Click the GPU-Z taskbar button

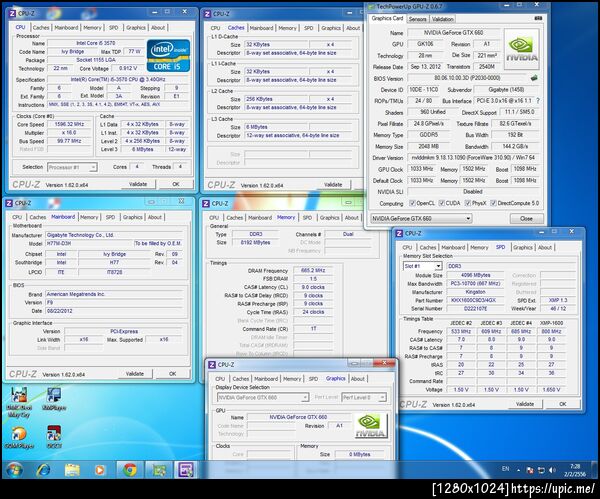[x=159, y=470]
